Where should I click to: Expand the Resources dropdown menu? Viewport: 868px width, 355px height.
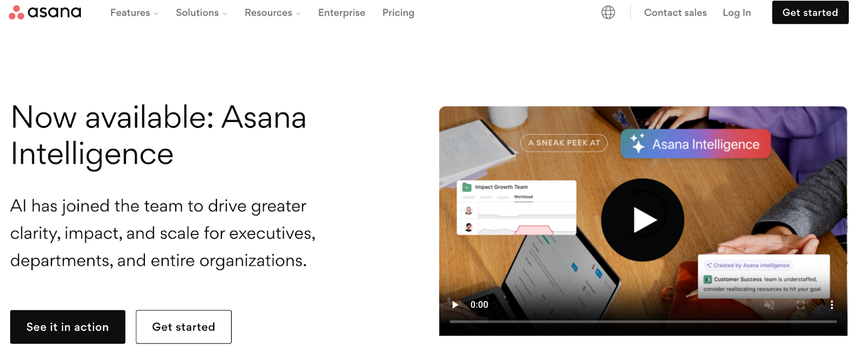[272, 12]
